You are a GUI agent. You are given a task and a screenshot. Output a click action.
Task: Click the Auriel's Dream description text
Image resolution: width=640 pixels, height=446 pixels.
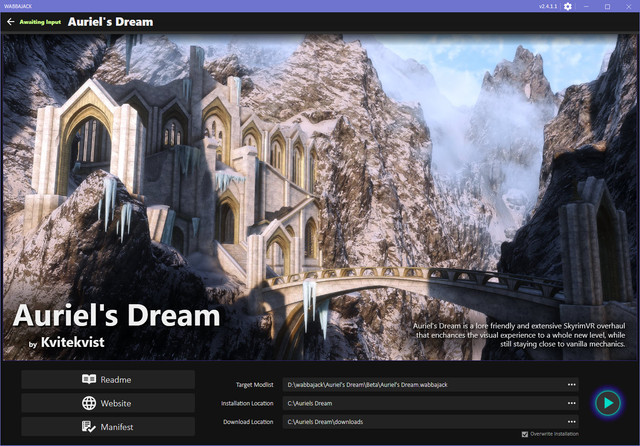519,335
